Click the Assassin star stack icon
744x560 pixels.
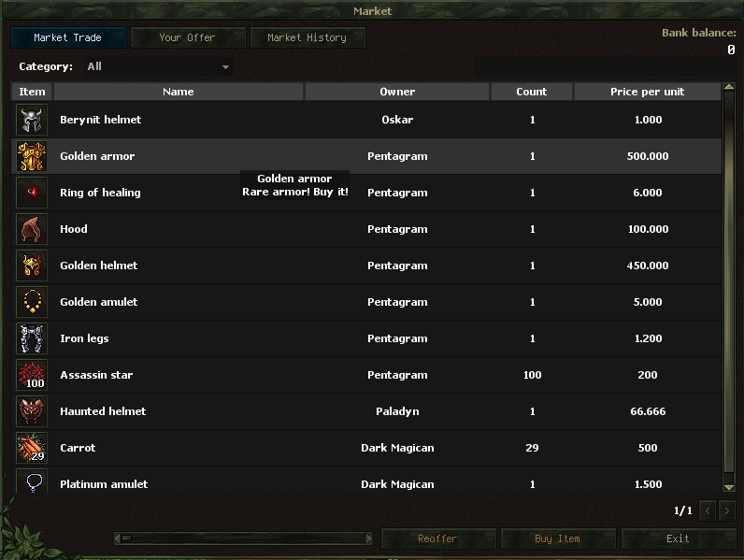click(x=32, y=375)
